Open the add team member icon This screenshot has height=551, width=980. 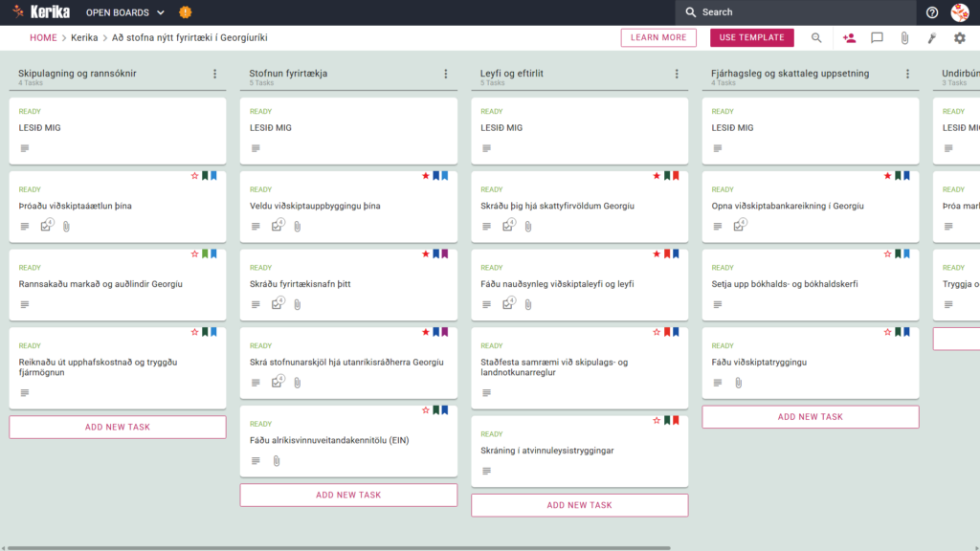(849, 38)
